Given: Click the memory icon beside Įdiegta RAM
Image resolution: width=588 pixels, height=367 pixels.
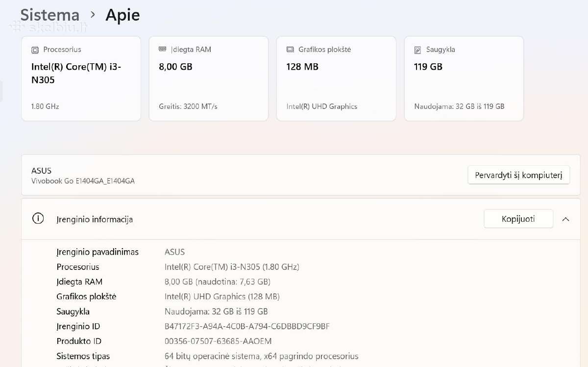Looking at the screenshot, I should [163, 50].
